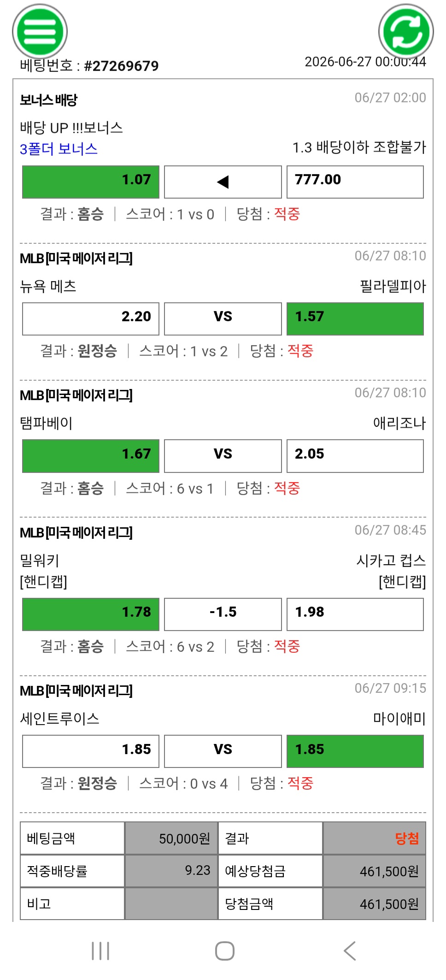Choose 뉴욕 메츠 home odds 2.20
This screenshot has width=446, height=980.
91,319
